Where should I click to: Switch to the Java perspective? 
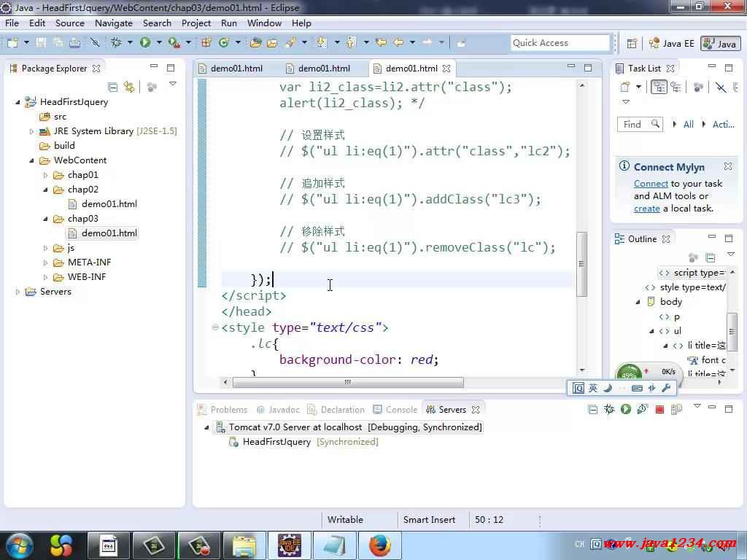719,43
